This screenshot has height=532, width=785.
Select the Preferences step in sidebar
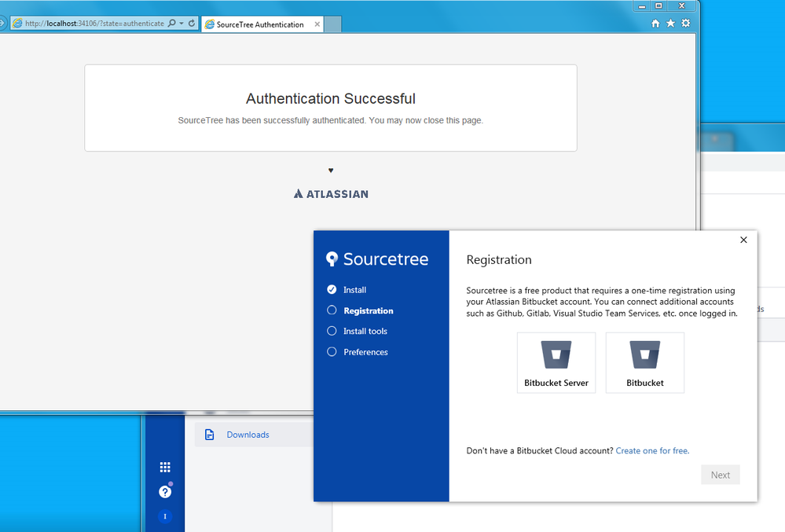pos(357,352)
